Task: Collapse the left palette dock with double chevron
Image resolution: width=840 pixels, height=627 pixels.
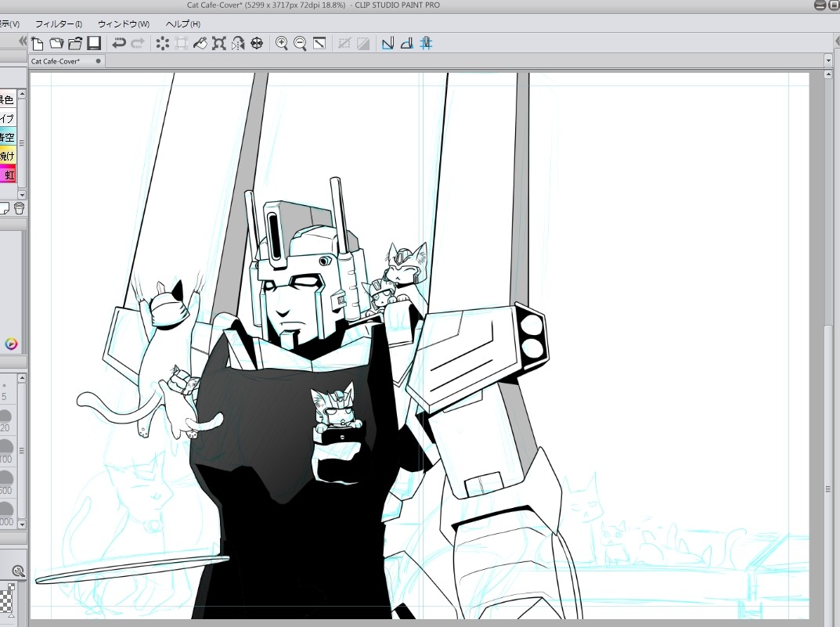Action: coord(23,41)
